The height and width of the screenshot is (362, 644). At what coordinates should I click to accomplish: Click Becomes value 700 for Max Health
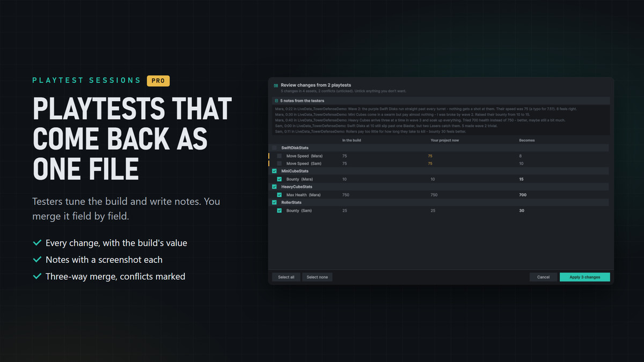(523, 195)
